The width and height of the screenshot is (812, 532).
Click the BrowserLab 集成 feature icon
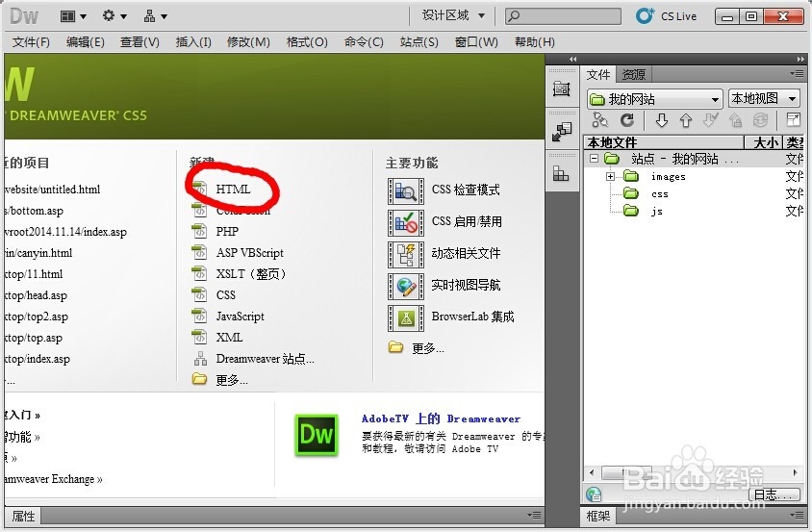coord(406,317)
